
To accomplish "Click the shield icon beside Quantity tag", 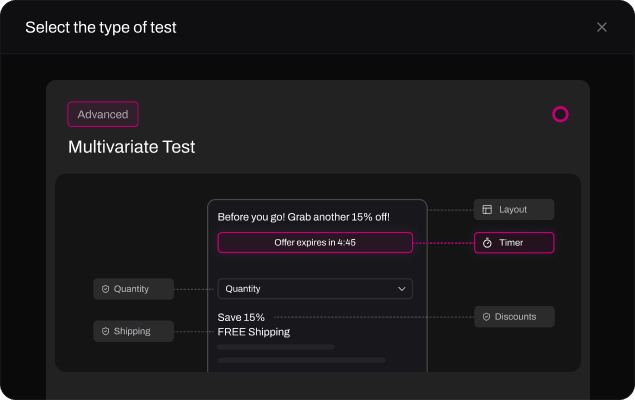I will 105,289.
